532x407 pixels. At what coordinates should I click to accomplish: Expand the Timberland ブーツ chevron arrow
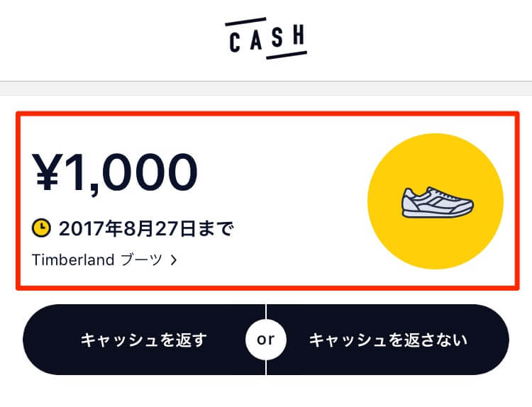click(174, 260)
